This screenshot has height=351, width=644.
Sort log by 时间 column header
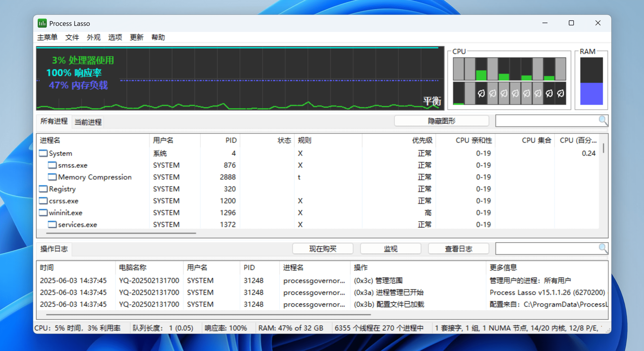(x=76, y=268)
